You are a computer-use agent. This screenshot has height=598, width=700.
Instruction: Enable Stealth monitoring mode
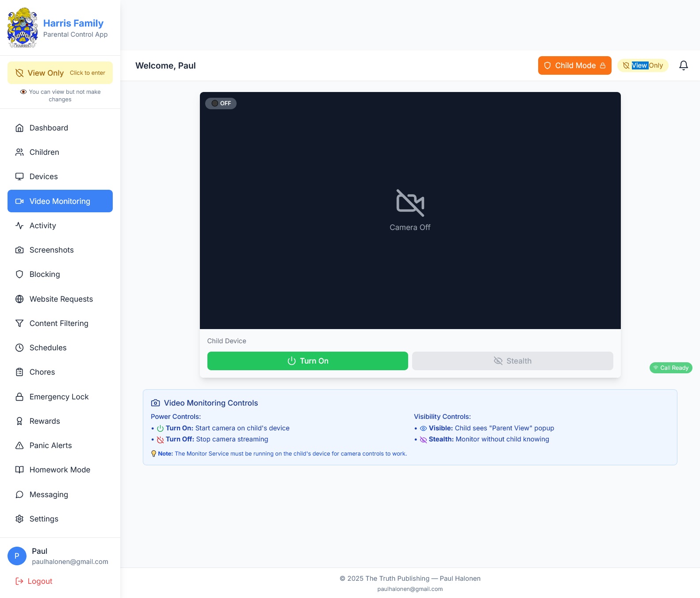[x=513, y=361]
